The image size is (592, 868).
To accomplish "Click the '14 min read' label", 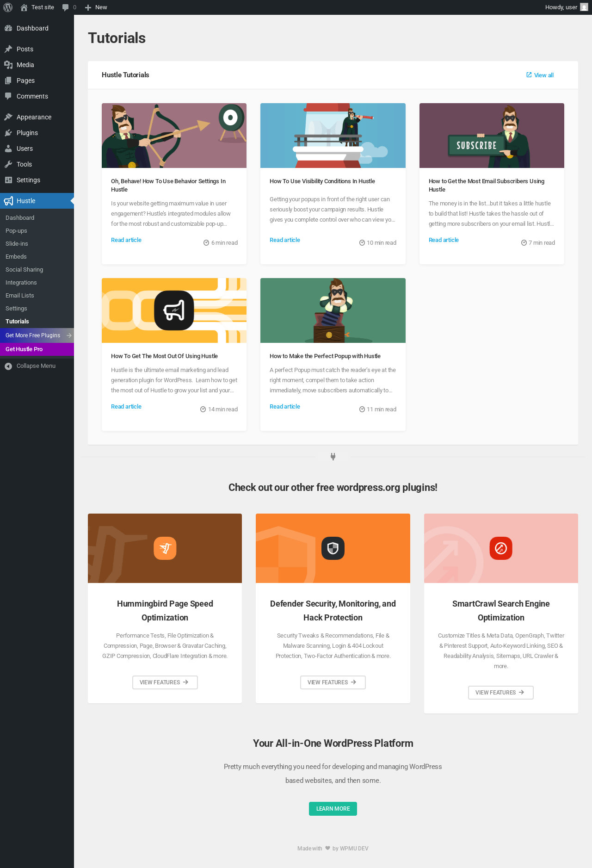I will (223, 409).
